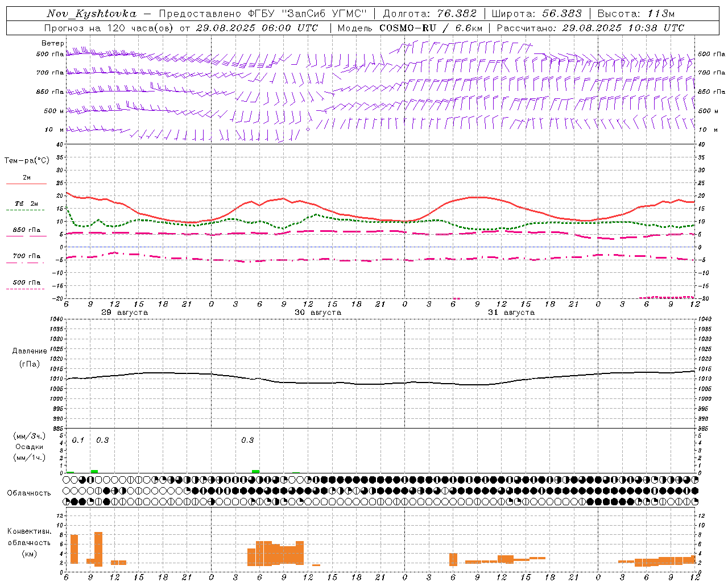Click the station name "Nov_Kyshtovka" in the header
The image size is (728, 582).
point(92,14)
